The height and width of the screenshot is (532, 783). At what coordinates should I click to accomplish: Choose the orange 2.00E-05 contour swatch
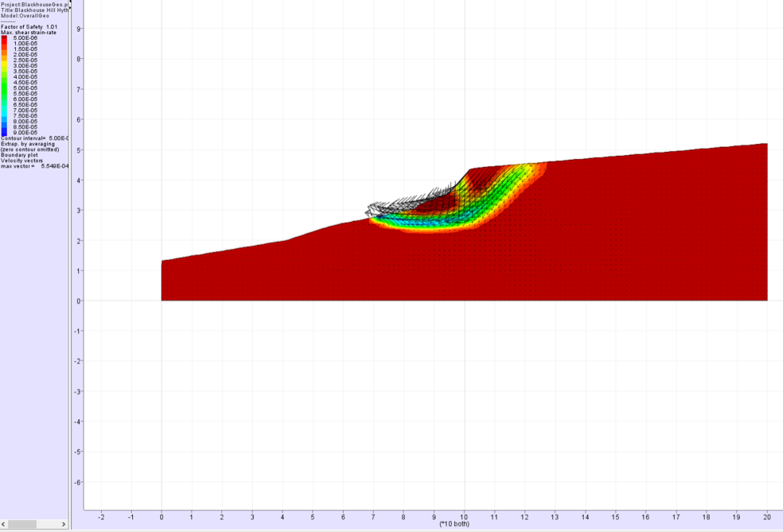pos(5,54)
